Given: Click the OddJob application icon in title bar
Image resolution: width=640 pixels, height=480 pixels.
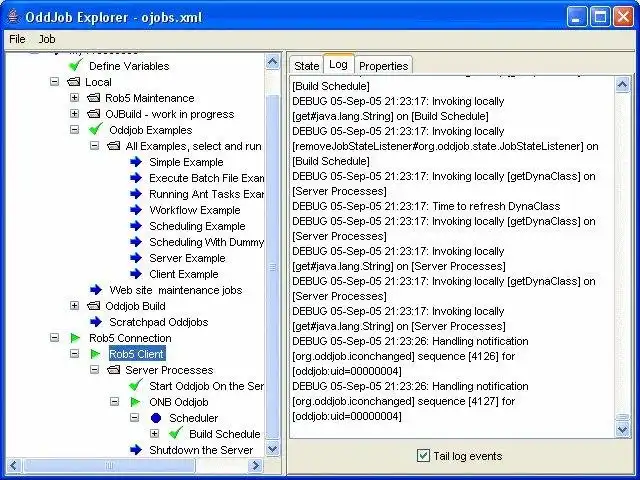Looking at the screenshot, I should tap(13, 16).
